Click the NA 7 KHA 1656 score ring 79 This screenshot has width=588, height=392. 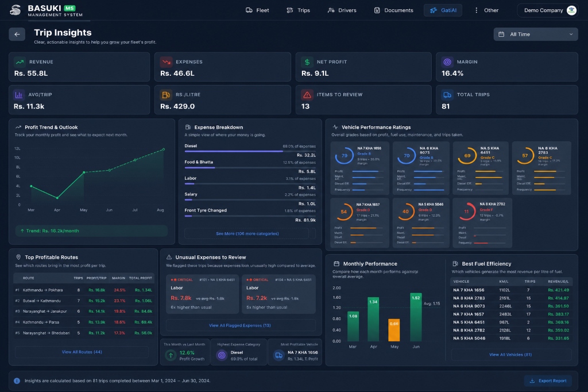click(x=345, y=155)
